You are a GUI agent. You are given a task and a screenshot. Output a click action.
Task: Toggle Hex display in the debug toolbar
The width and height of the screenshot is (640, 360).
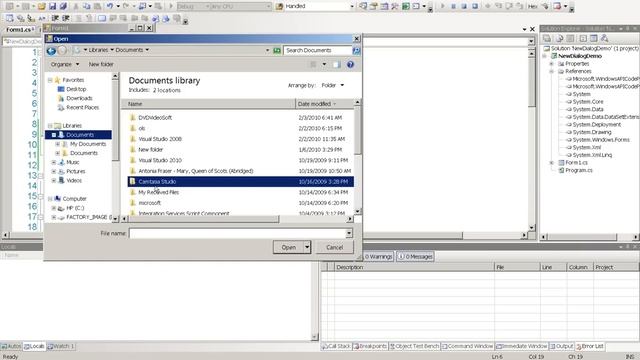[532, 6]
